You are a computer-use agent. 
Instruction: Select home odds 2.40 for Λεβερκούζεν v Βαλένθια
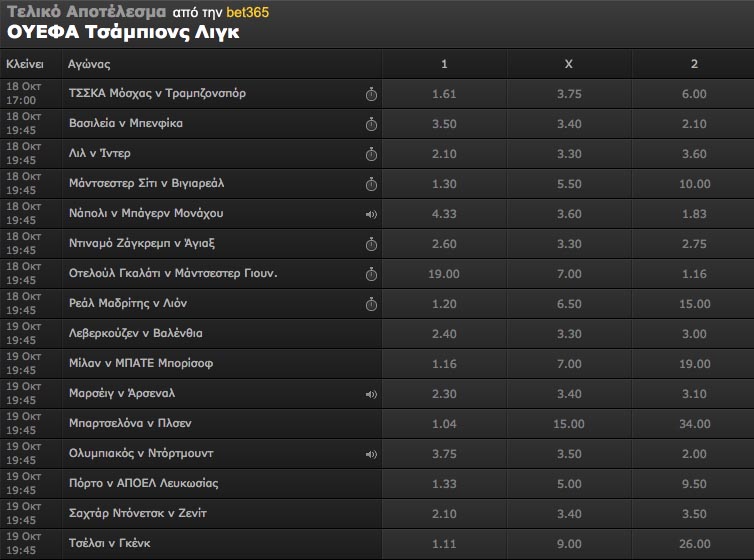[x=444, y=334]
